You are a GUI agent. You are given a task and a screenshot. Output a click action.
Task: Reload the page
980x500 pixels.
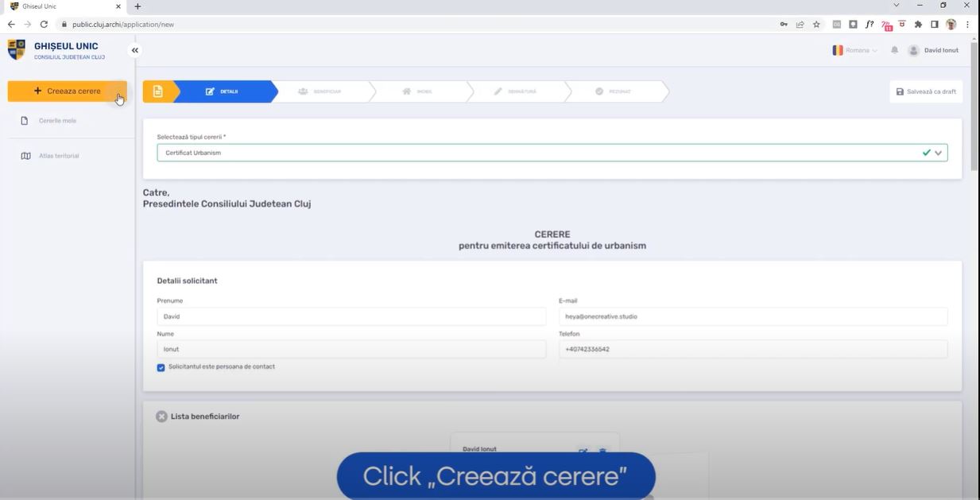45,25
